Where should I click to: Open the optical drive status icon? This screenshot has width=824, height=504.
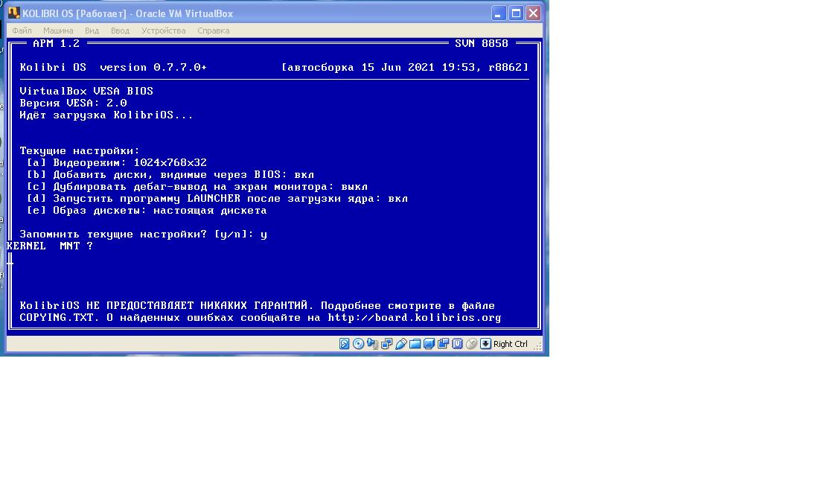(x=359, y=344)
